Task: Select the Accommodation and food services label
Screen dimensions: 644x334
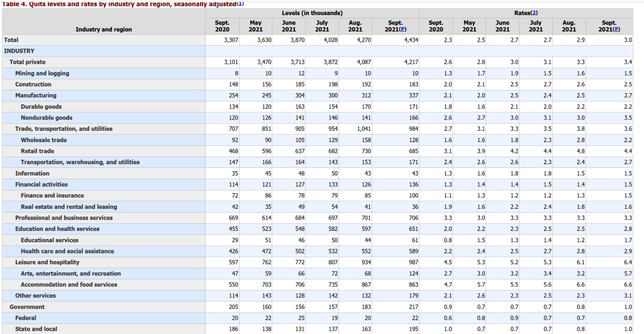Action: (x=69, y=284)
